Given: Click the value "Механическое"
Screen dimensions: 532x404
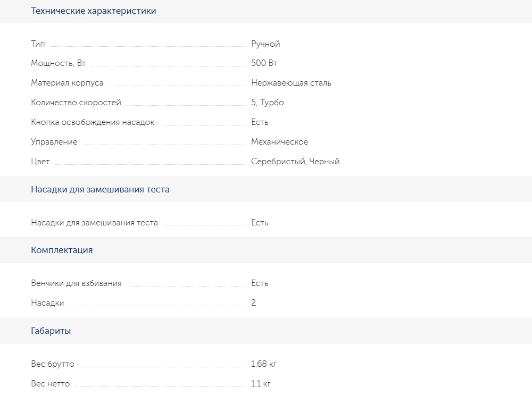Looking at the screenshot, I should pyautogui.click(x=280, y=142).
